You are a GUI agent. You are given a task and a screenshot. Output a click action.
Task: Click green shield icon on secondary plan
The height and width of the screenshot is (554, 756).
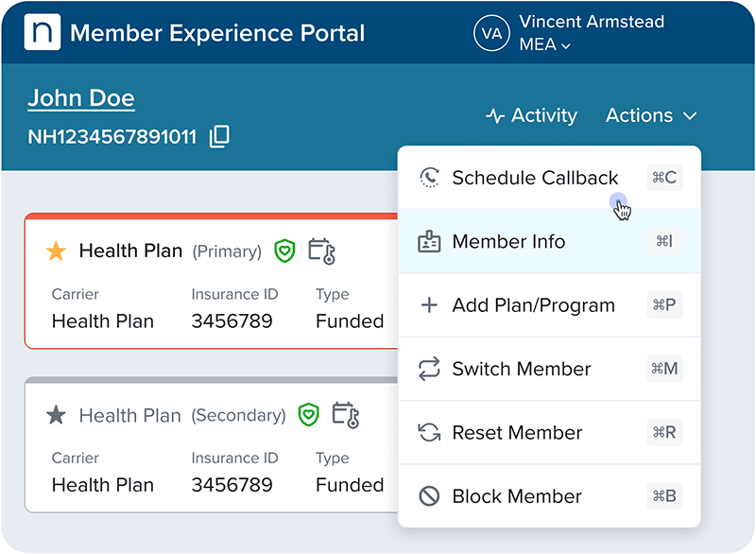coord(309,415)
